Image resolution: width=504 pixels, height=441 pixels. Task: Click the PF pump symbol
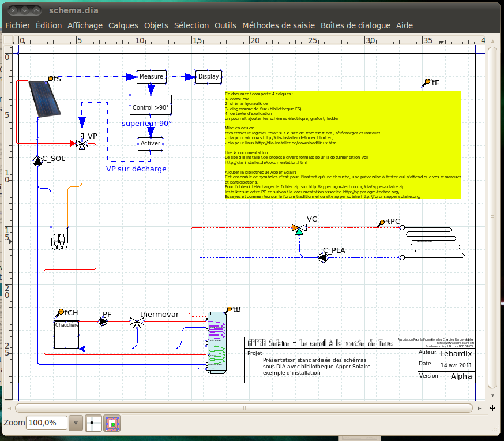point(103,321)
